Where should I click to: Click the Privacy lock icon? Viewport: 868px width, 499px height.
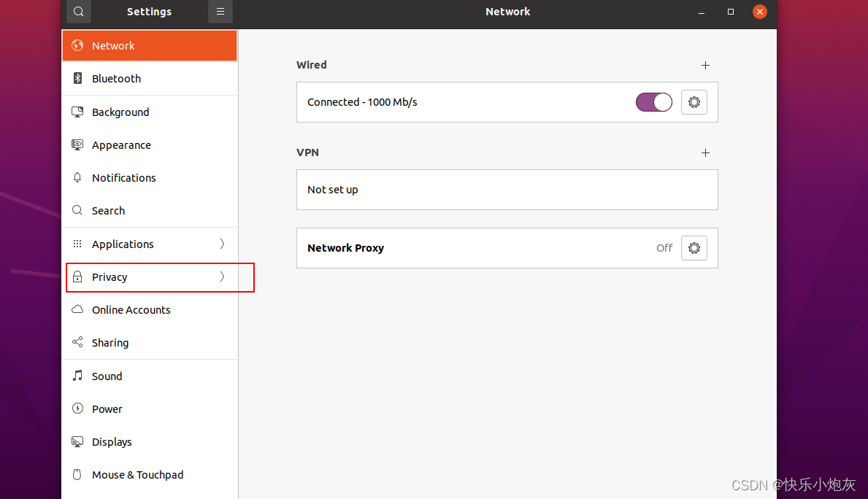click(77, 276)
